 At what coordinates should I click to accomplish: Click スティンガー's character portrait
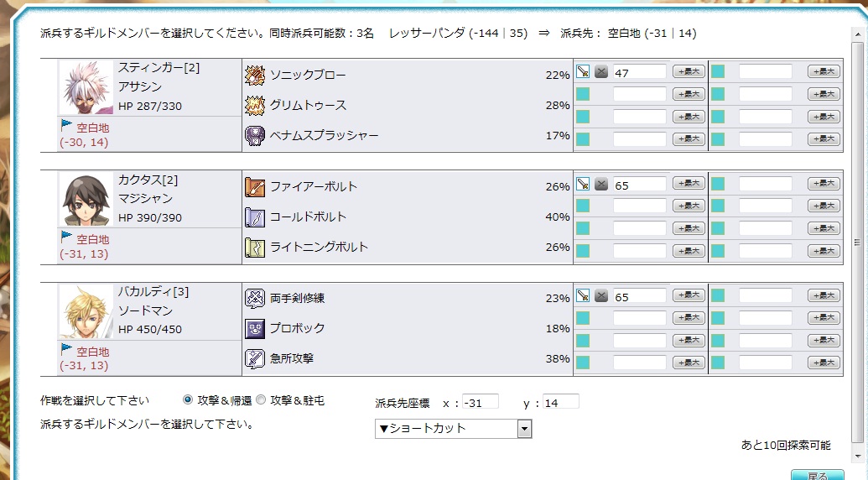pos(87,87)
